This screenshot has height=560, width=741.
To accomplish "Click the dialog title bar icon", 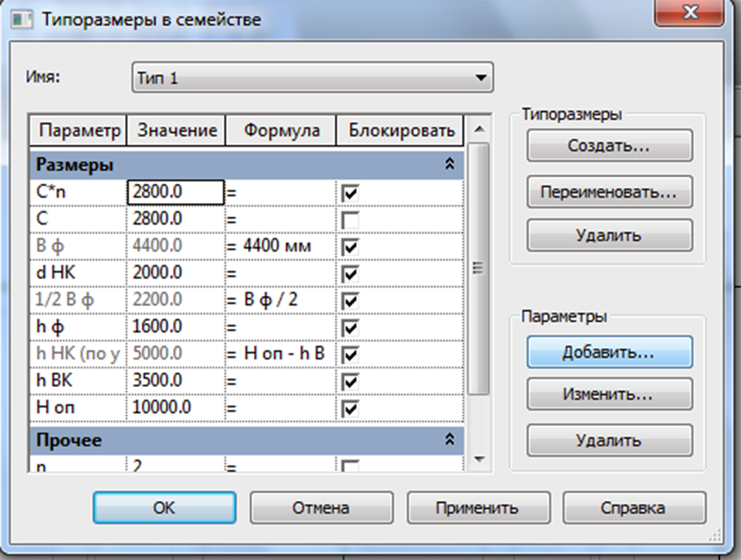I will point(22,19).
